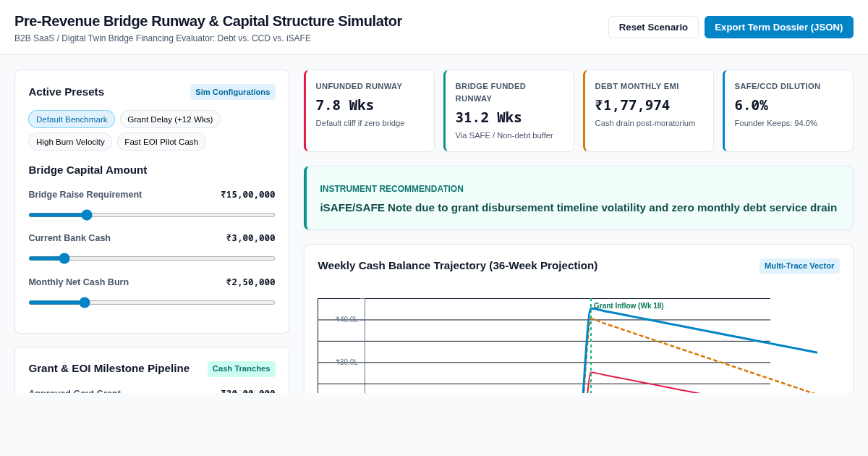Image resolution: width=868 pixels, height=456 pixels.
Task: Apply the High Burn Velocity preset
Action: coord(70,142)
